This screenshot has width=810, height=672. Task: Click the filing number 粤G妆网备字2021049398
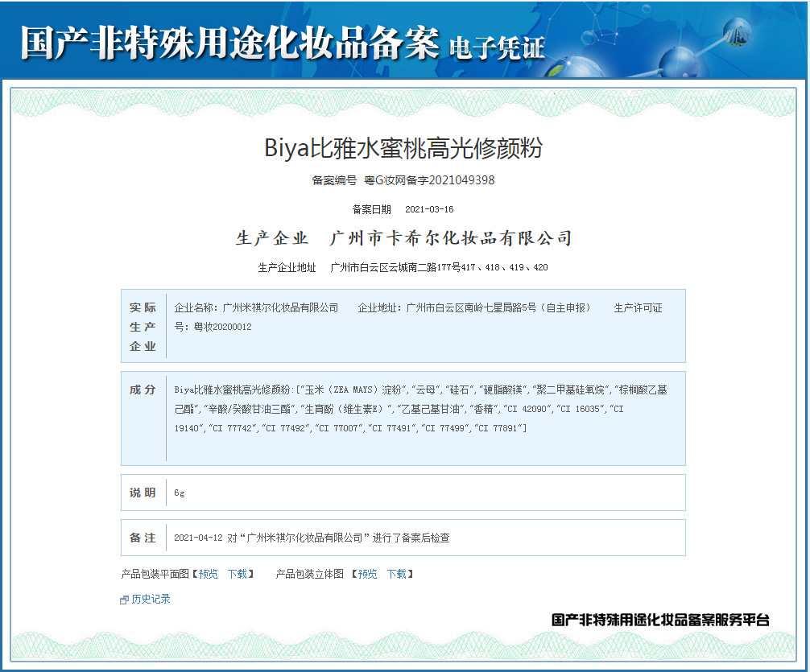pyautogui.click(x=429, y=180)
